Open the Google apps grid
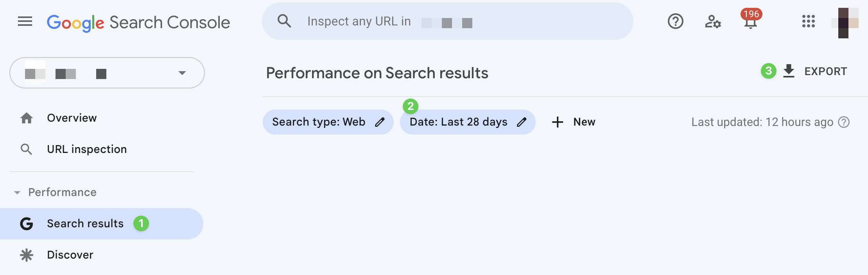 point(808,22)
